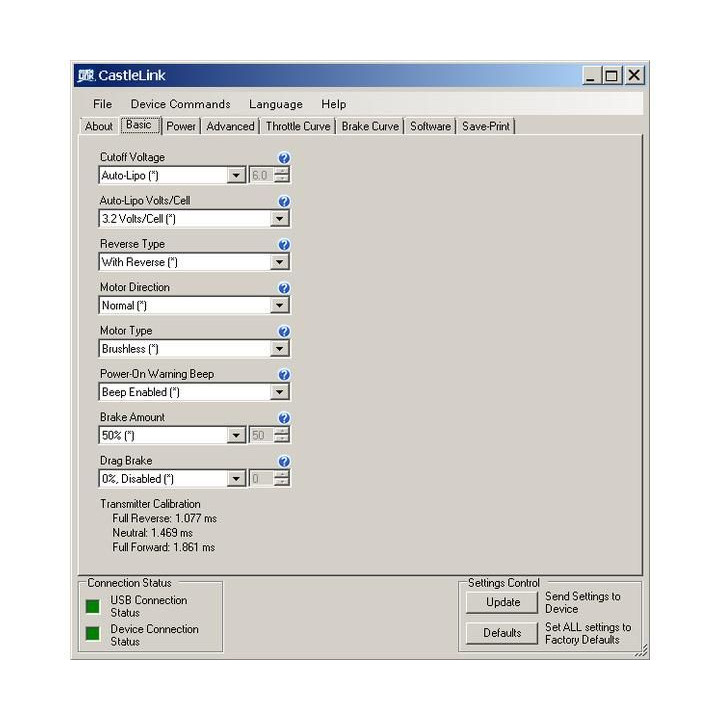Click 'Set ALL settings to Factory Defaults' text
The width and height of the screenshot is (720, 720).
pyautogui.click(x=588, y=633)
